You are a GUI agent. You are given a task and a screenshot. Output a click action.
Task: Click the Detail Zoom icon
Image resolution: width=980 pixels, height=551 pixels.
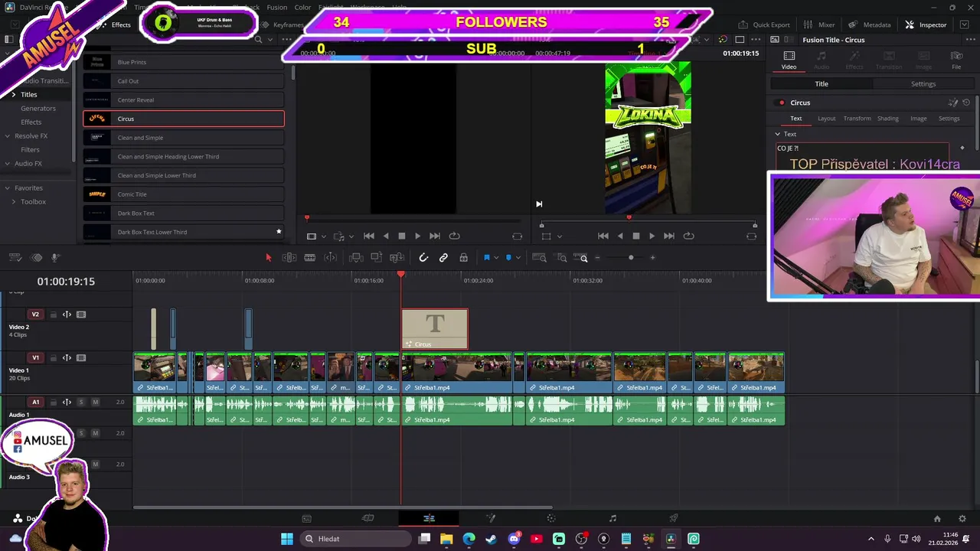coord(561,258)
